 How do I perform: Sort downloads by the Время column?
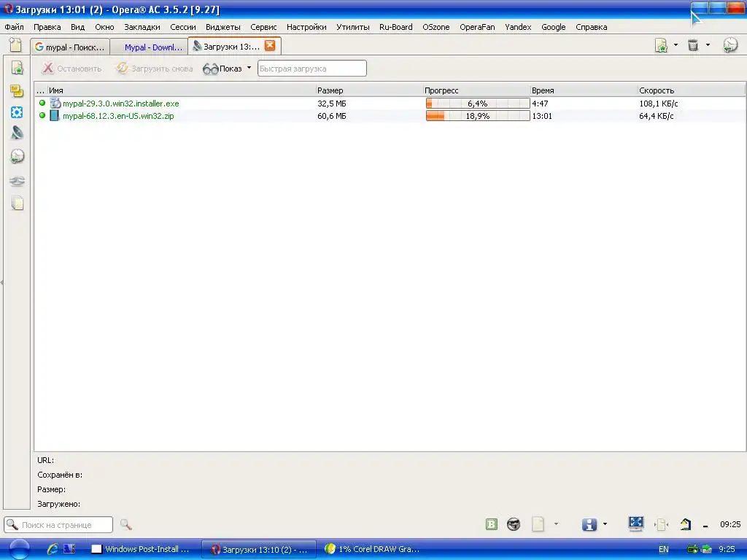pyautogui.click(x=584, y=90)
